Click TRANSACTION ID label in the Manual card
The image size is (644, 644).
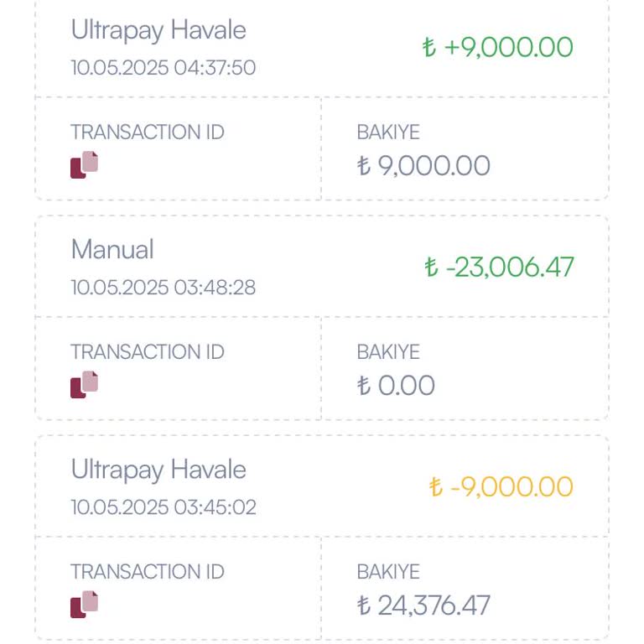point(148,352)
